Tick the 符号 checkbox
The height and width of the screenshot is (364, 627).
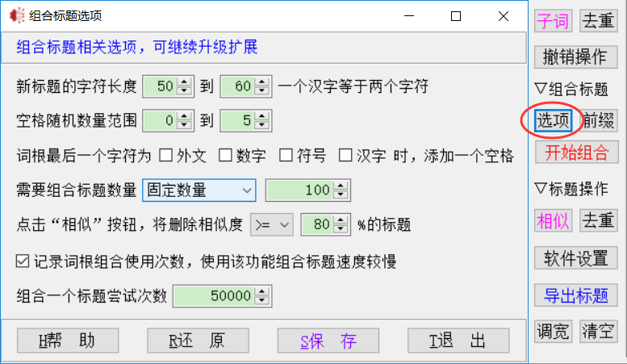pos(286,155)
